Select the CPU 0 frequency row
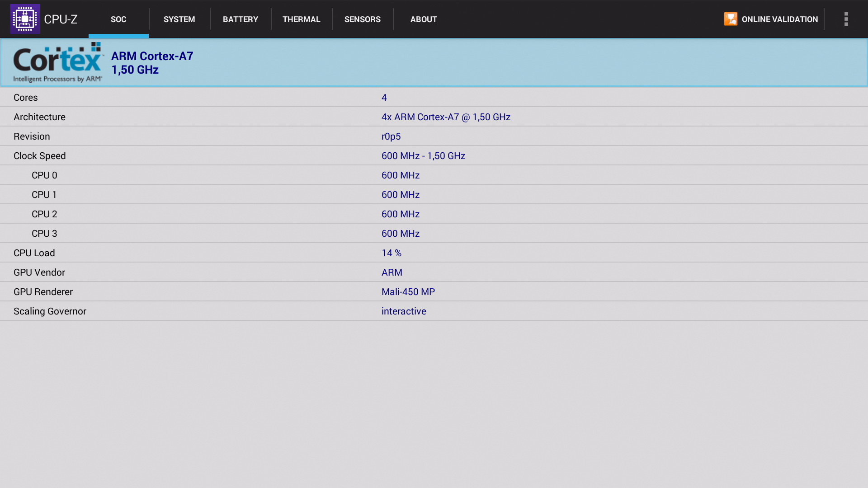 434,175
